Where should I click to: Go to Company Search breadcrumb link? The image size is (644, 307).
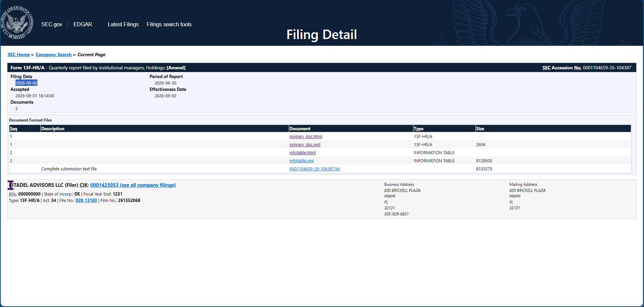(x=54, y=55)
